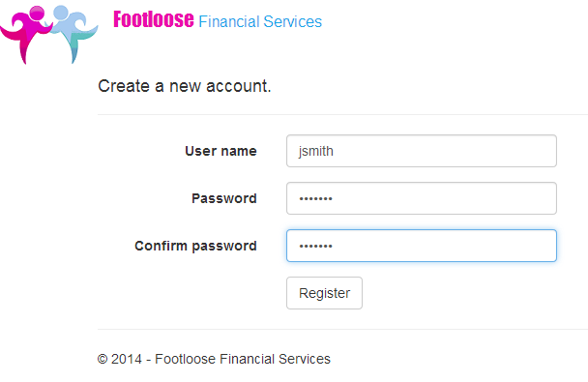Click the Footloose dancing figures logo

(49, 35)
